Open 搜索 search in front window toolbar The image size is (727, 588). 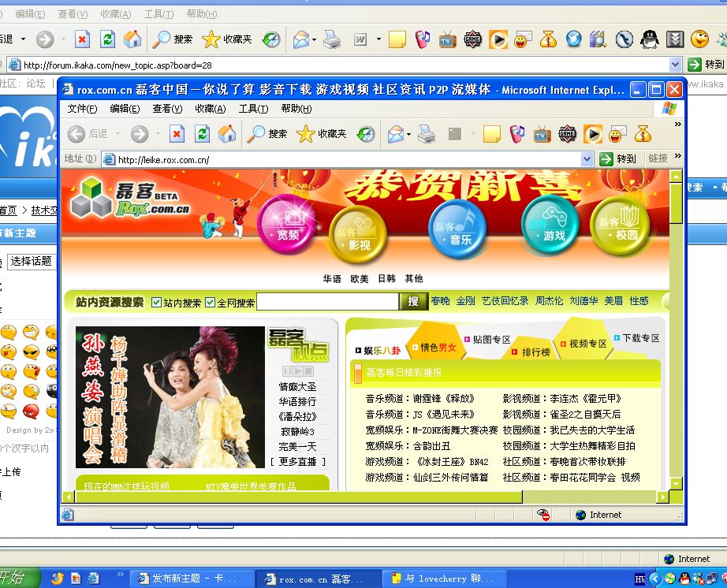tap(267, 134)
